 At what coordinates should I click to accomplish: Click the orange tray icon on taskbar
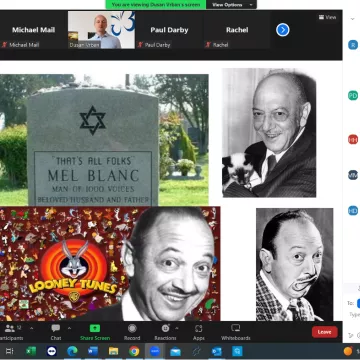pos(348,351)
